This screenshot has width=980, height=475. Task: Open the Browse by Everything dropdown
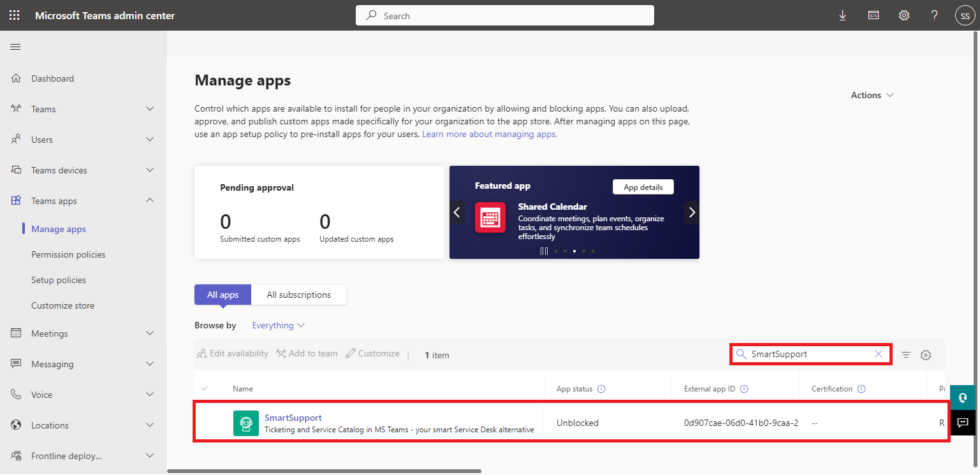point(278,325)
